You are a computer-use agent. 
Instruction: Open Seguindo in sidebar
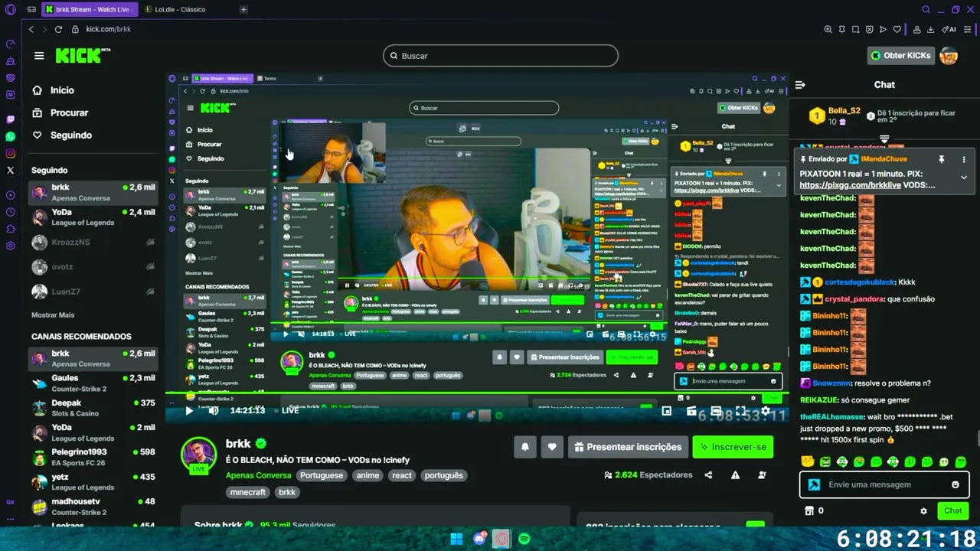tap(62, 135)
